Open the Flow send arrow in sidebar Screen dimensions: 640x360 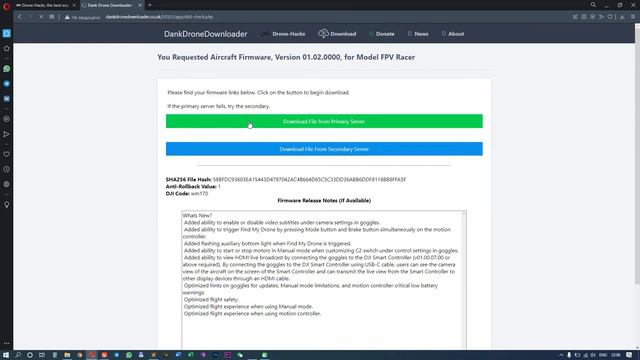pyautogui.click(x=7, y=134)
